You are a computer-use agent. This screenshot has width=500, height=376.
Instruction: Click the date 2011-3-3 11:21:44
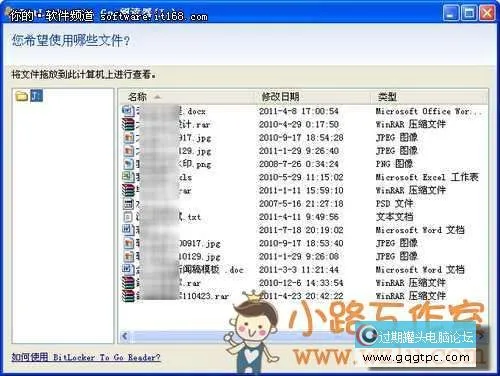click(x=299, y=270)
